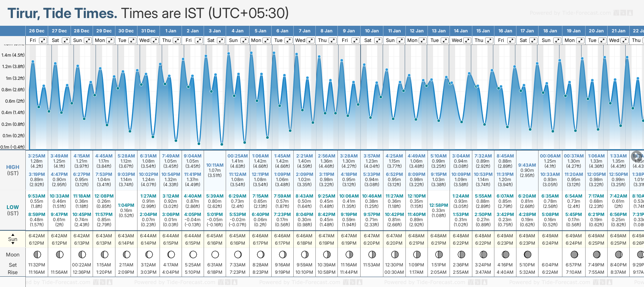Click the 3:25AM high tide time
This screenshot has width=644, height=287.
[x=36, y=156]
